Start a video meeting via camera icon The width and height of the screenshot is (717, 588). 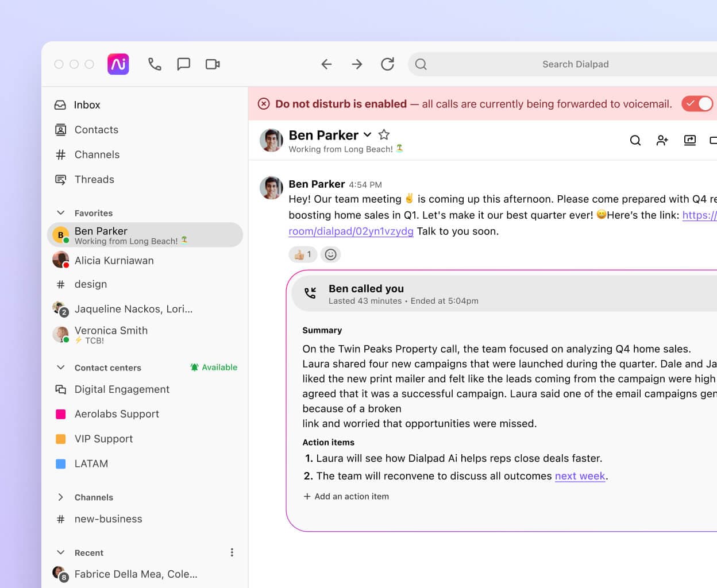coord(213,64)
